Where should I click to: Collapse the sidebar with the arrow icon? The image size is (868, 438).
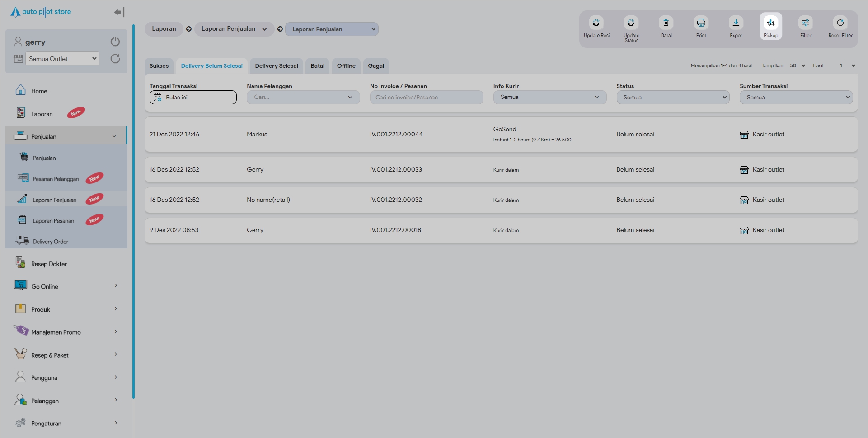(119, 12)
